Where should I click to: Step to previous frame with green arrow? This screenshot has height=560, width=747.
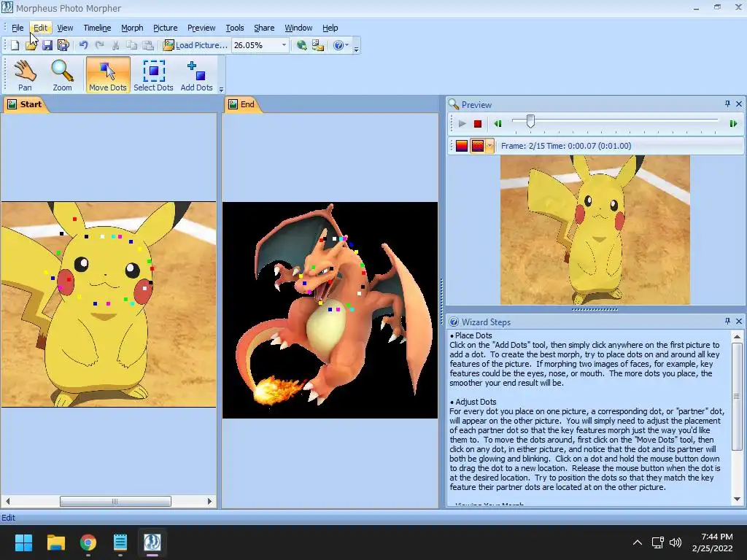[498, 124]
